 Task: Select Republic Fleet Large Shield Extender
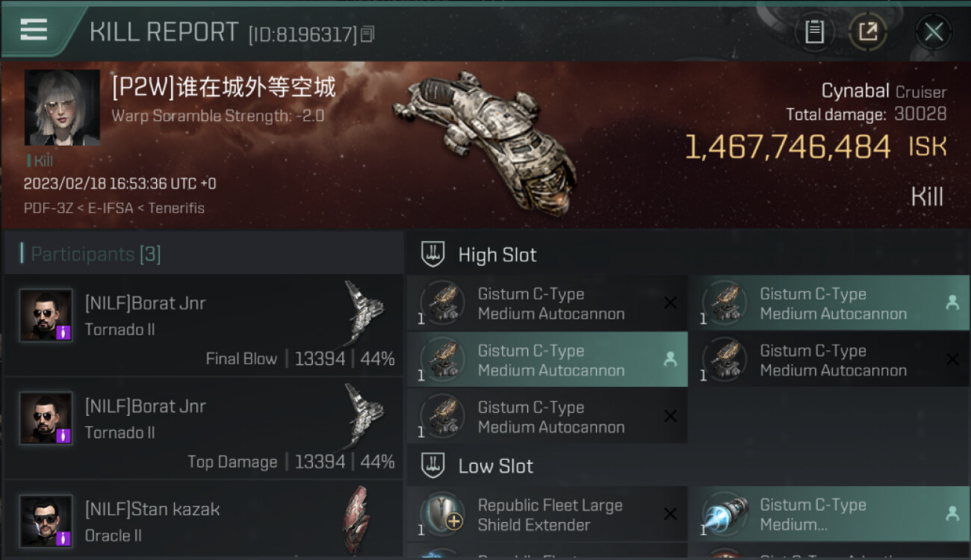pyautogui.click(x=547, y=514)
